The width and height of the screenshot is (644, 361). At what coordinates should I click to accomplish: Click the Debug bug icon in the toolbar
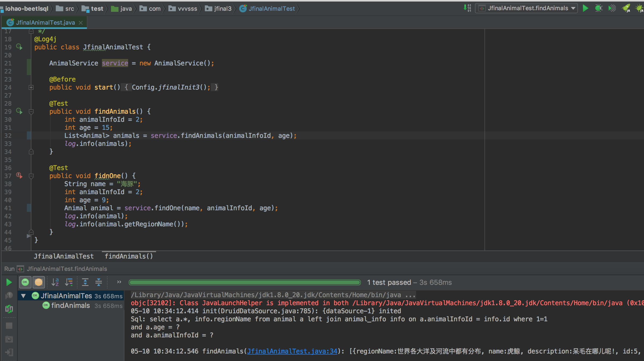(598, 8)
